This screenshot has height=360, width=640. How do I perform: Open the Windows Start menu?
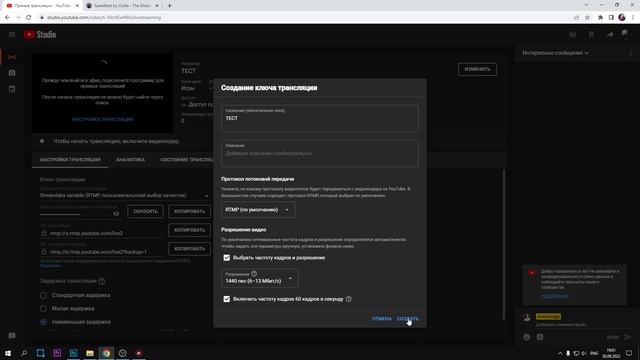pos(8,353)
